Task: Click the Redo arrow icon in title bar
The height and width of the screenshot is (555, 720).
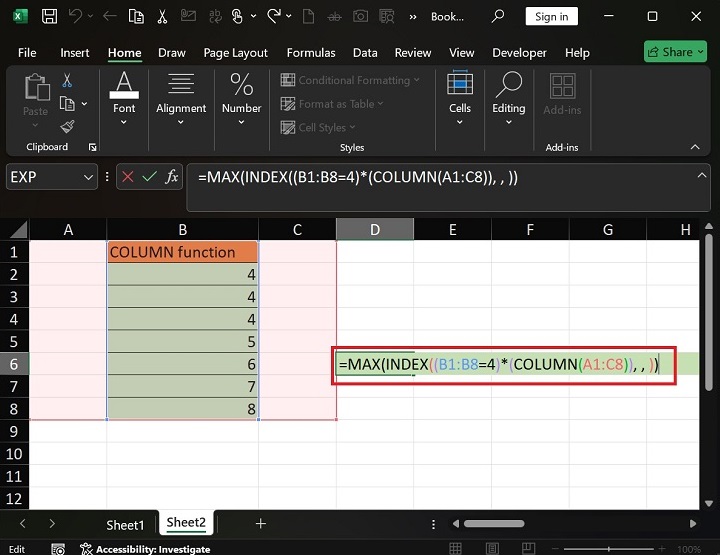Action: click(x=274, y=17)
